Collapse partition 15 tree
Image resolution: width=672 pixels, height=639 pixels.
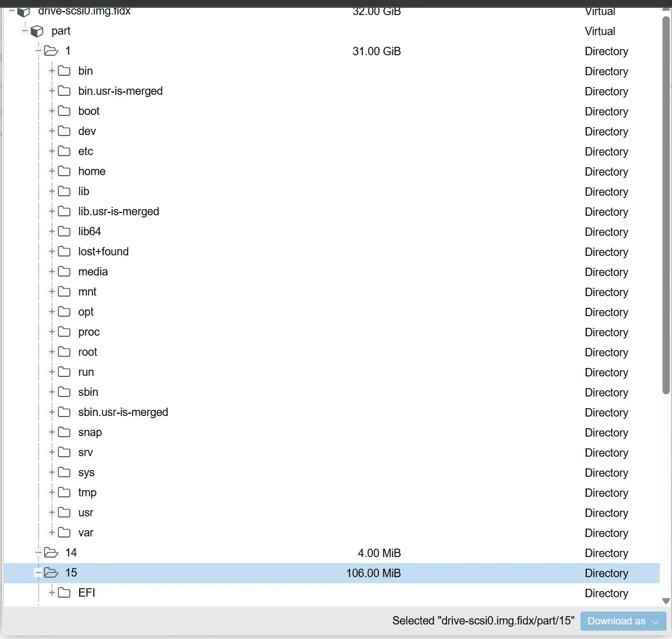coord(38,573)
